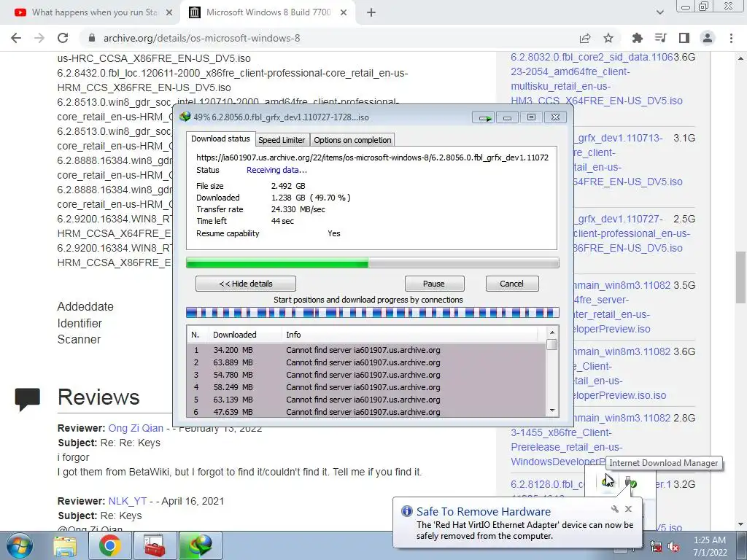This screenshot has width=747, height=560.
Task: Click the muted volume tray icon
Action: [x=673, y=547]
